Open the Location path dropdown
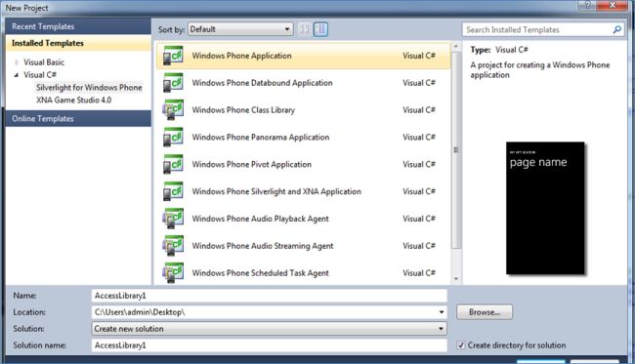Image resolution: width=635 pixels, height=364 pixels. 442,312
